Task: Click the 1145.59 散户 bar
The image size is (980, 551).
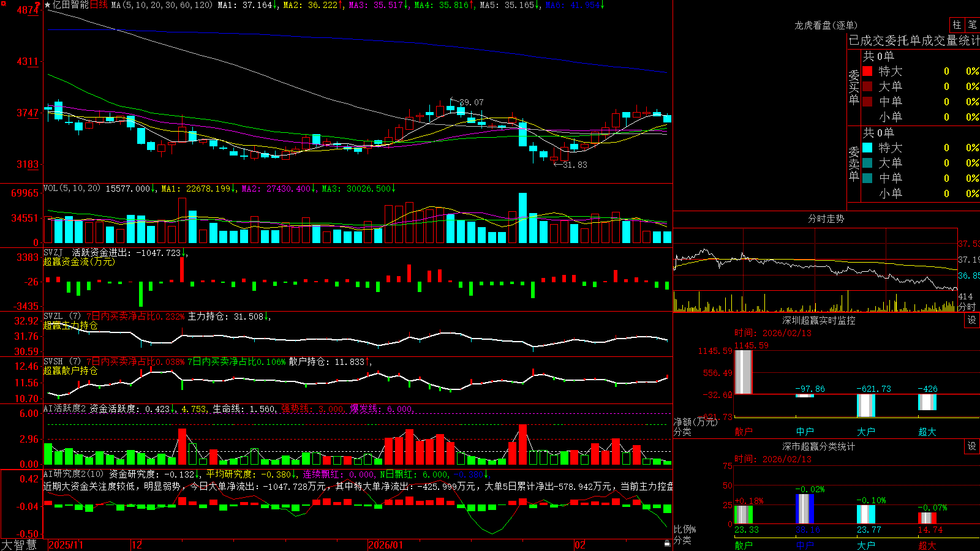Action: 744,372
